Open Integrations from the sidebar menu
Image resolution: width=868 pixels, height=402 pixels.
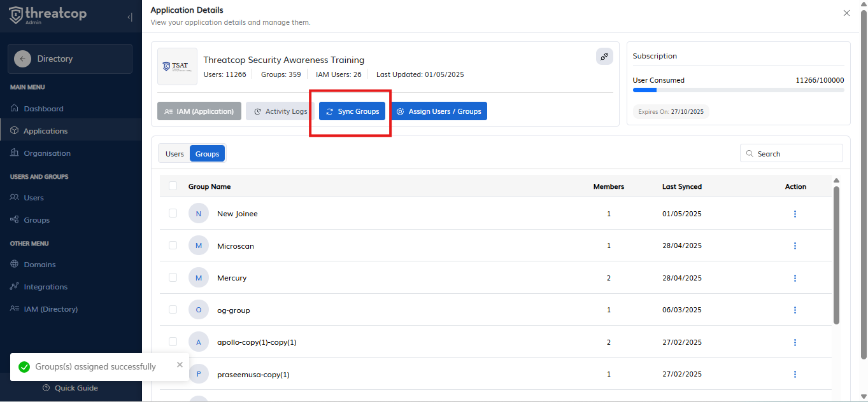coord(45,287)
